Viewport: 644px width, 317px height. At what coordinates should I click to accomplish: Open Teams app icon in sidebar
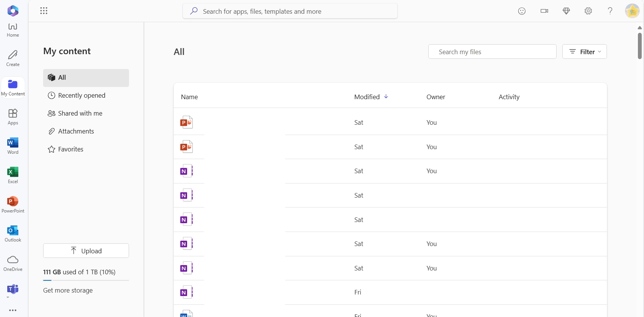(x=13, y=290)
